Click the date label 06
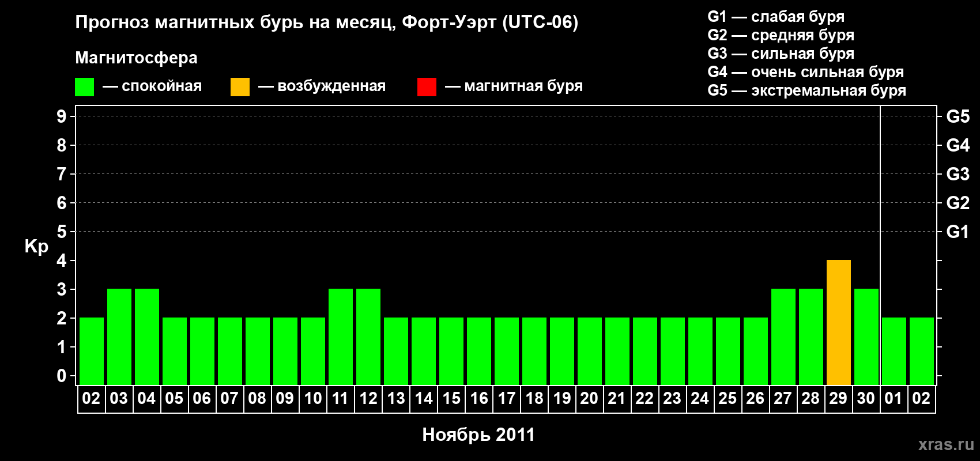This screenshot has height=461, width=980. 202,398
